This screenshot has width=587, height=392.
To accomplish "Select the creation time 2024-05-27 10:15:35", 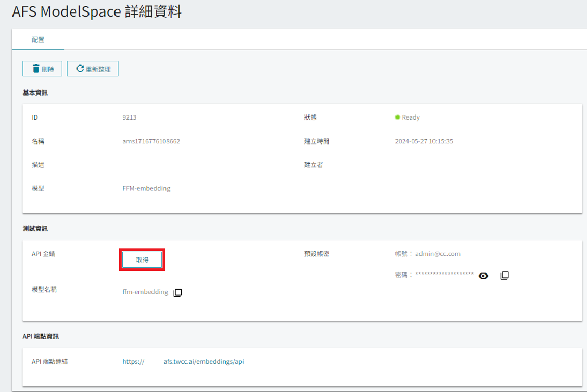I will (x=424, y=141).
